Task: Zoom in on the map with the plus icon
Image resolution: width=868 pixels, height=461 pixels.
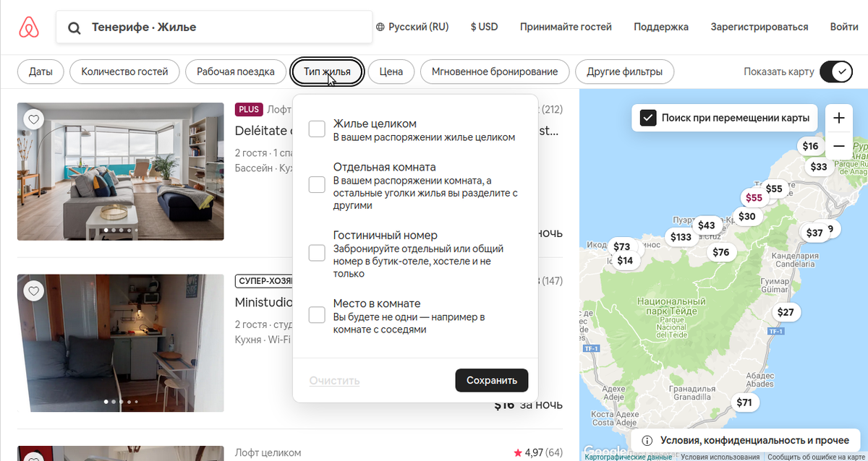Action: point(838,118)
